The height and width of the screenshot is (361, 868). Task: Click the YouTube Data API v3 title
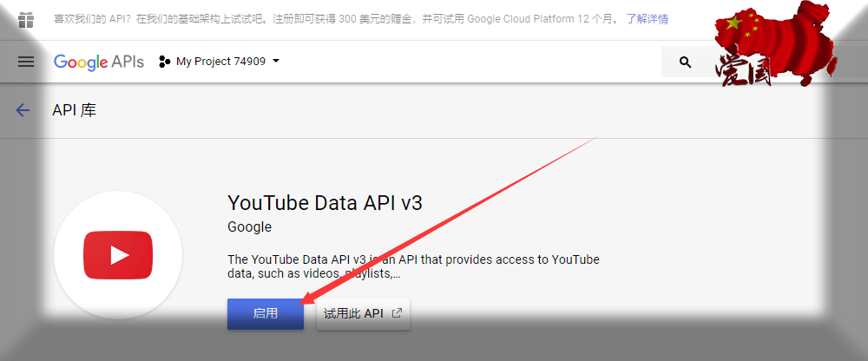pos(325,202)
